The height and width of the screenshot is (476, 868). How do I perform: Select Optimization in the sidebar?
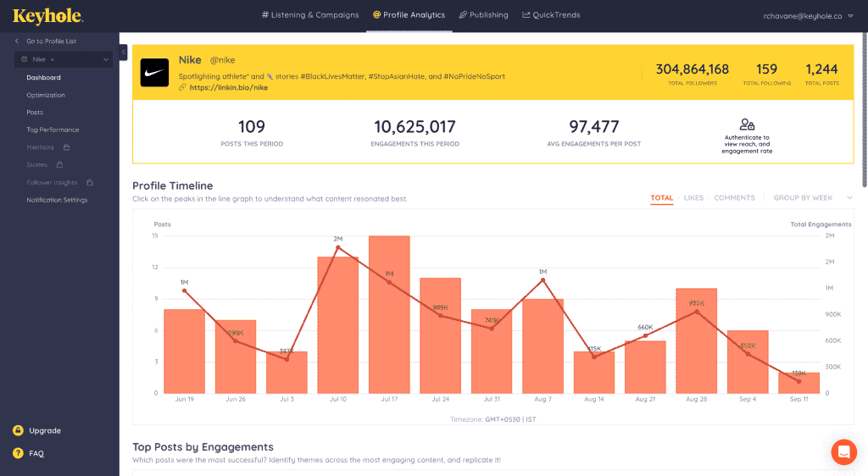[46, 95]
